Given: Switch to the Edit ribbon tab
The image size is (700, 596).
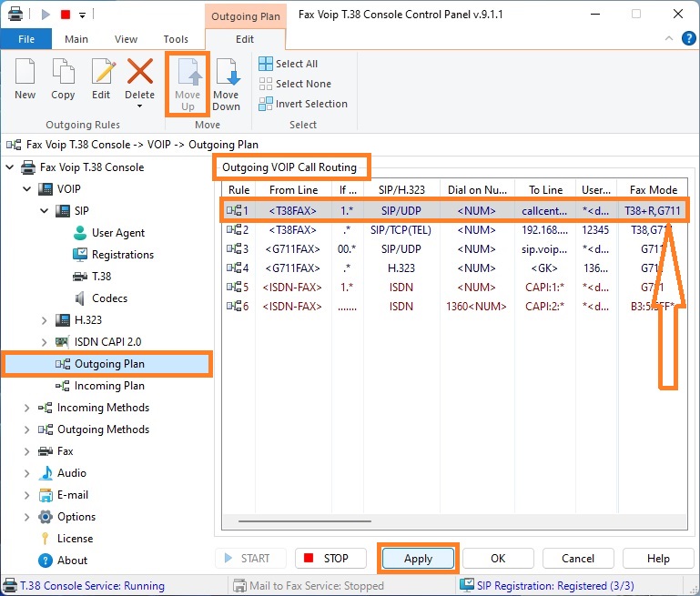Looking at the screenshot, I should [245, 39].
